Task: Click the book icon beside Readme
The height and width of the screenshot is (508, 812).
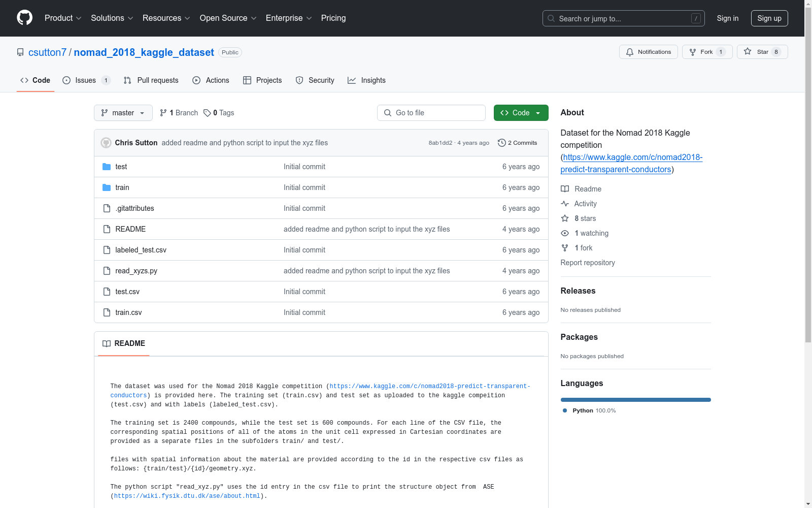Action: click(x=565, y=189)
